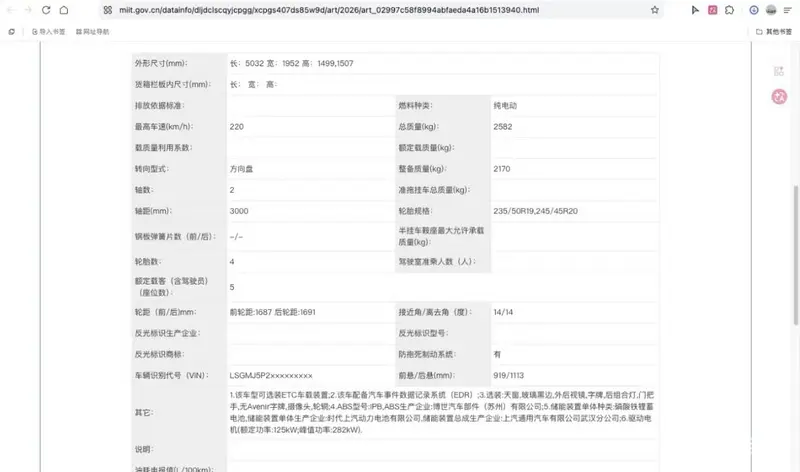Open the 导入书签 bookmark item
Screen dimensions: 800x472
pos(48,32)
